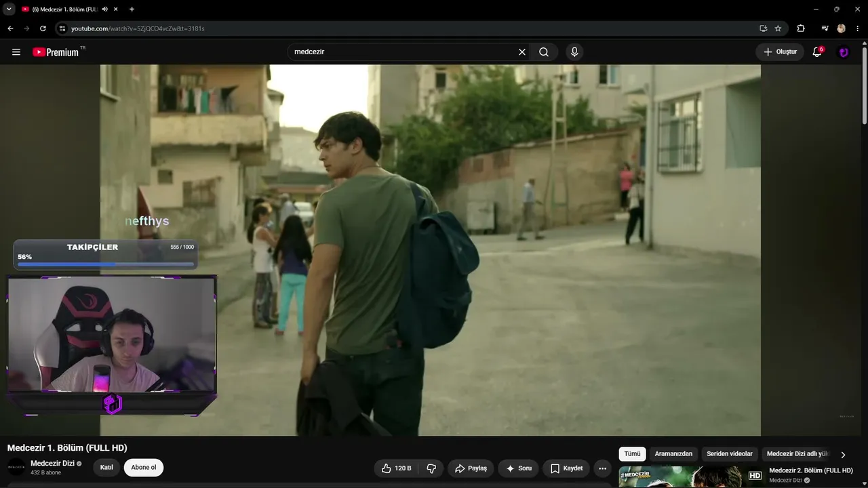Close the Medcezir 1. Bölüm tab
868x488 pixels.
[116, 9]
